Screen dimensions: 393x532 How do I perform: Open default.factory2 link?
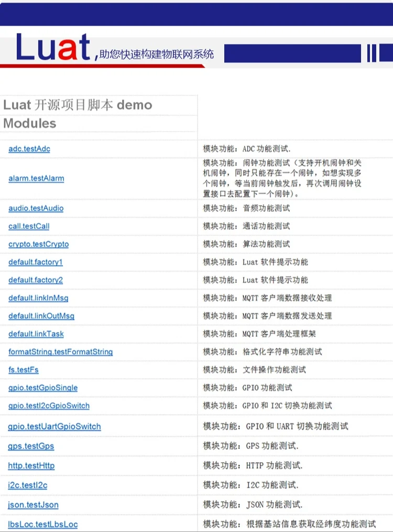pyautogui.click(x=36, y=280)
